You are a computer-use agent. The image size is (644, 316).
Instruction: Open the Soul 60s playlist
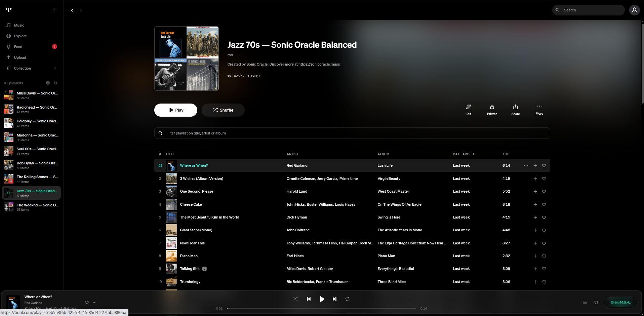click(32, 151)
